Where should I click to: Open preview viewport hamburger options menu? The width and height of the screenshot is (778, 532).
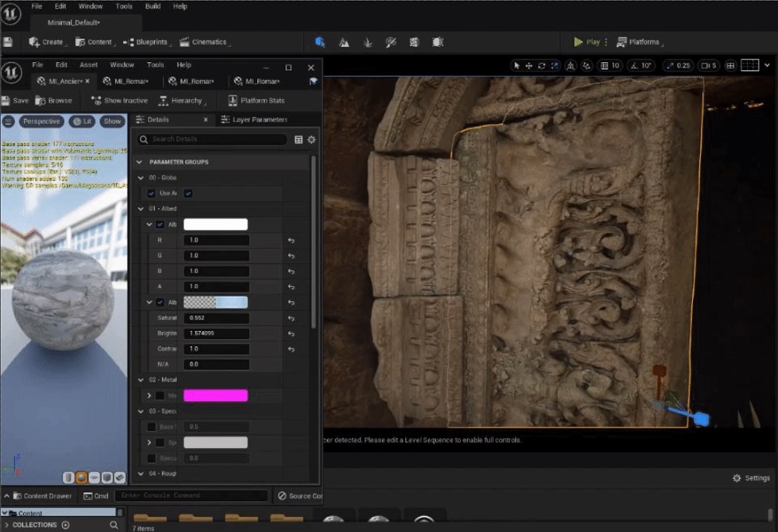pyautogui.click(x=9, y=121)
